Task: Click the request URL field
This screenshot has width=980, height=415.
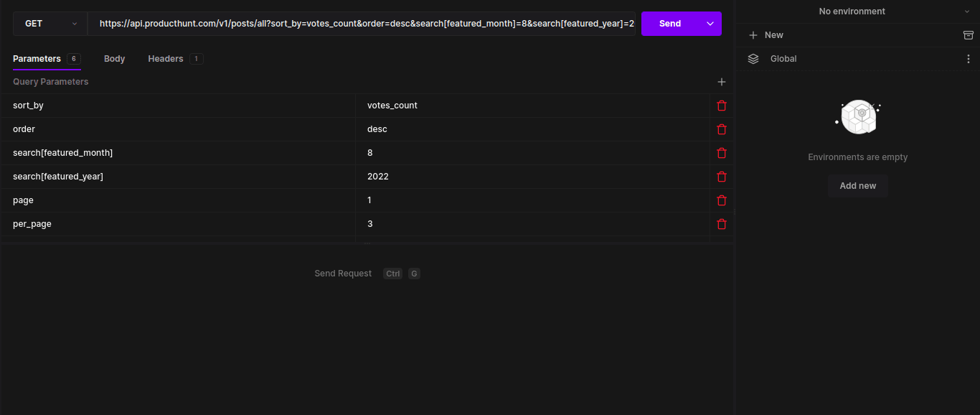Action: [x=362, y=24]
